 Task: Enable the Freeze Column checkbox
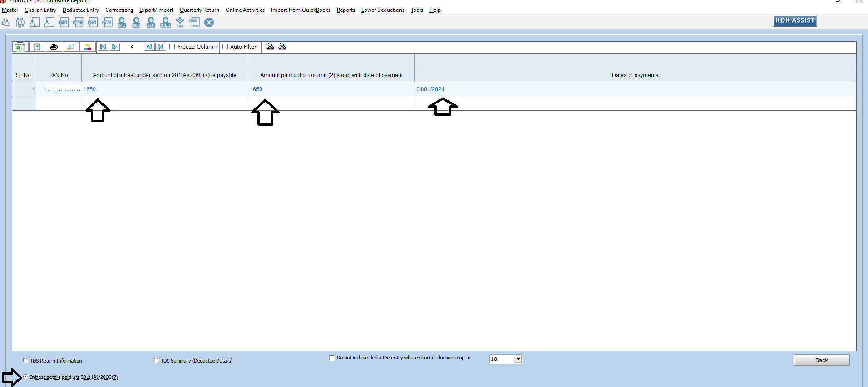coord(173,47)
